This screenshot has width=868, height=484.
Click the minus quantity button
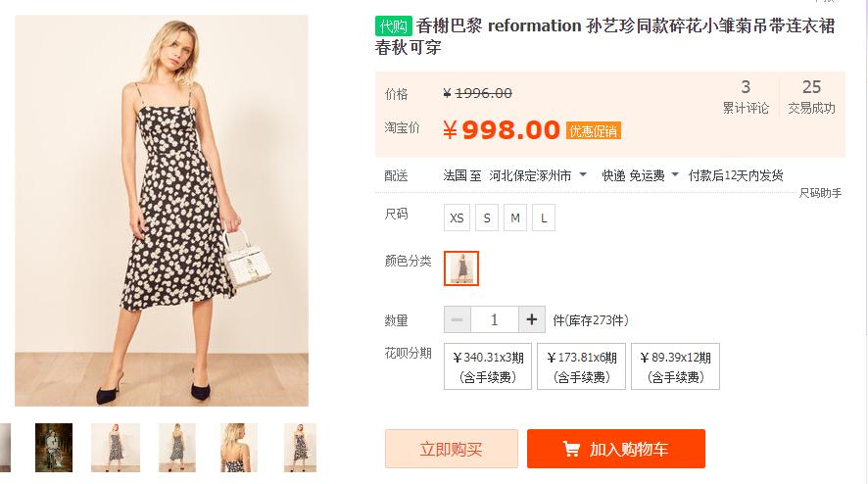(457, 319)
